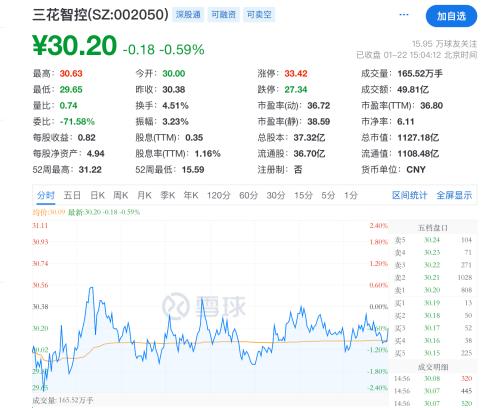Click the 最低 value 29.65
The image size is (494, 408).
pyautogui.click(x=71, y=89)
